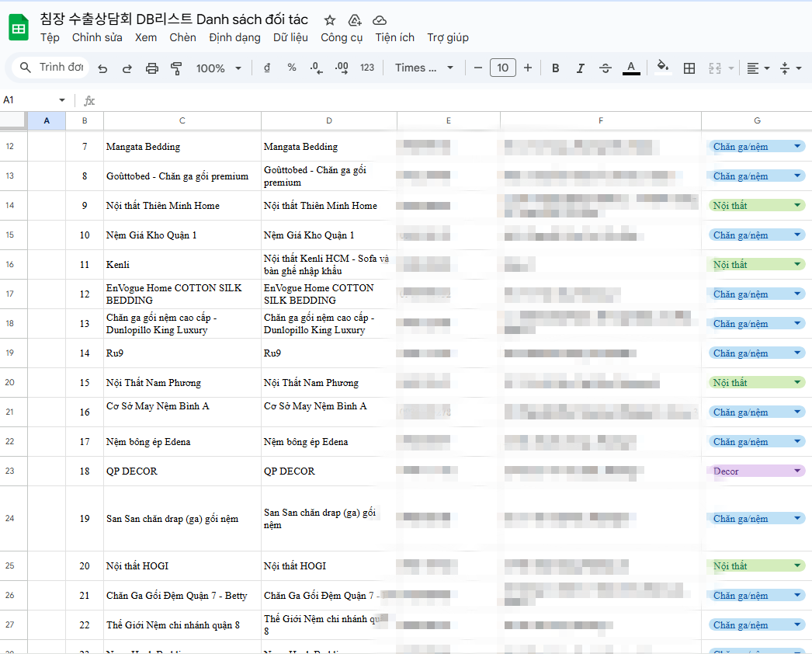
Task: Toggle italic formatting
Action: point(580,68)
